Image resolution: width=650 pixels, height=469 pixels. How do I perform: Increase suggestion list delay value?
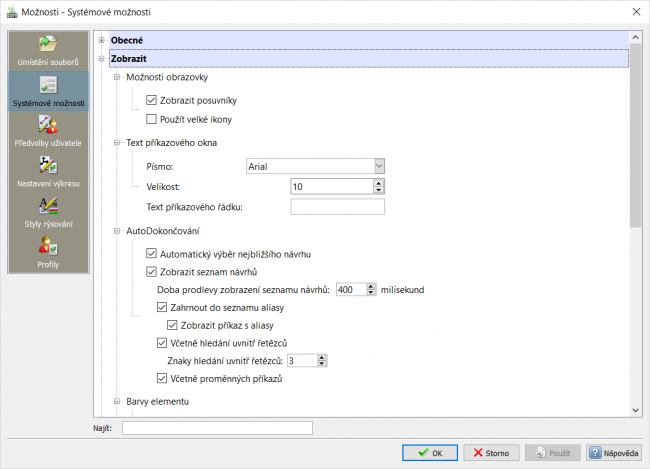371,286
